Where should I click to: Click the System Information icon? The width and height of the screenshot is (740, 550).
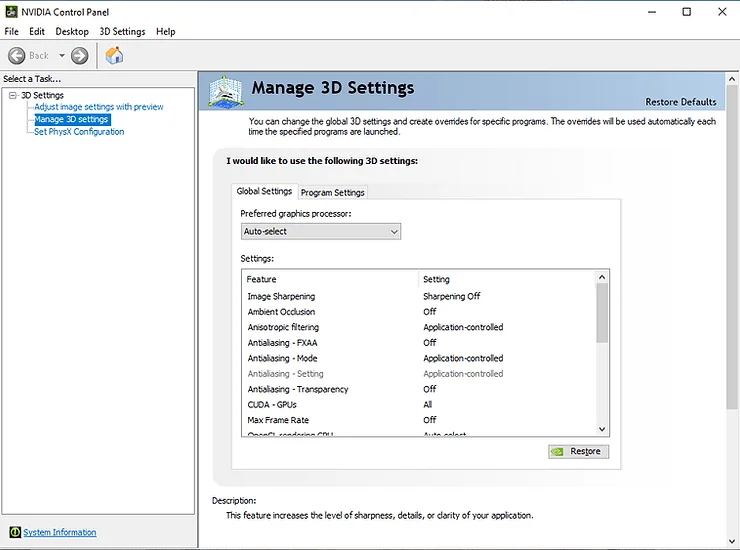pyautogui.click(x=15, y=532)
